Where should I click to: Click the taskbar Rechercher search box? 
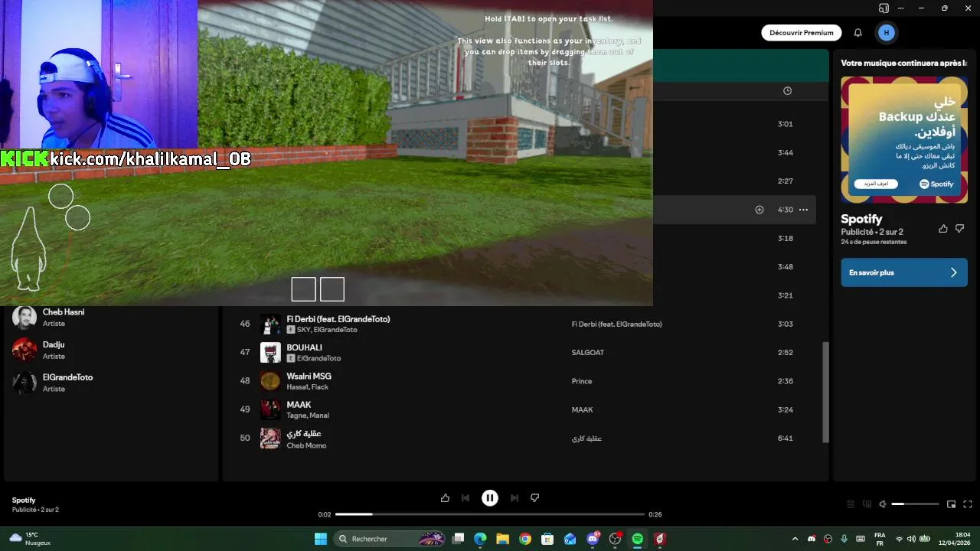click(391, 539)
